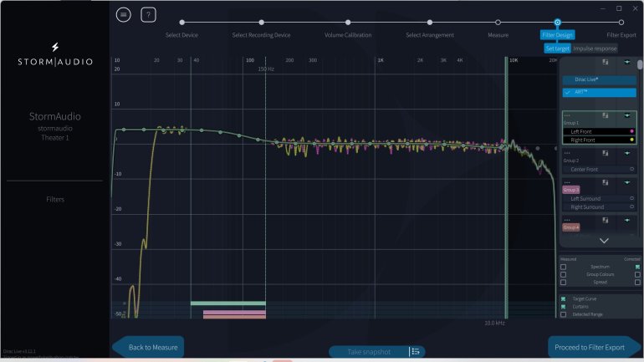This screenshot has width=644, height=362.
Task: Open the hamburger menu icon
Action: [123, 15]
